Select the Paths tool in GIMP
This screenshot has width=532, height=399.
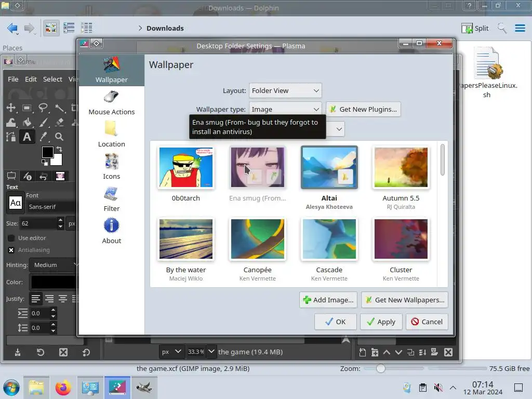(11, 137)
